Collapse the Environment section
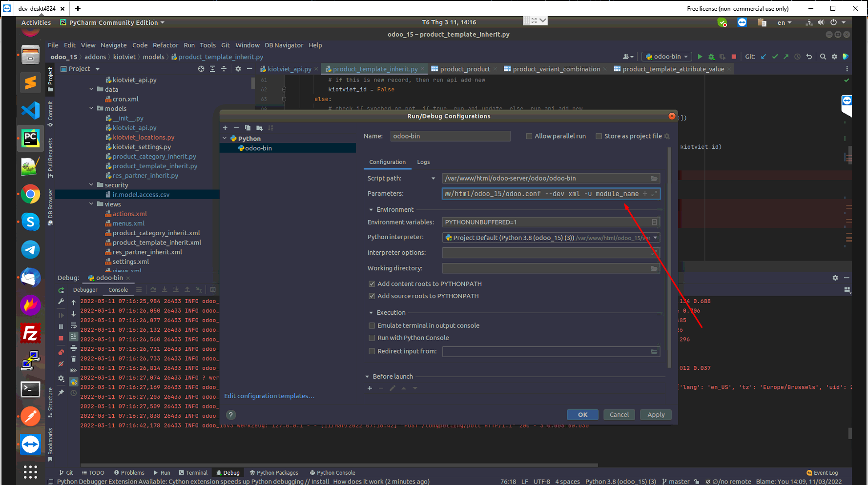The width and height of the screenshot is (868, 485). [x=371, y=210]
